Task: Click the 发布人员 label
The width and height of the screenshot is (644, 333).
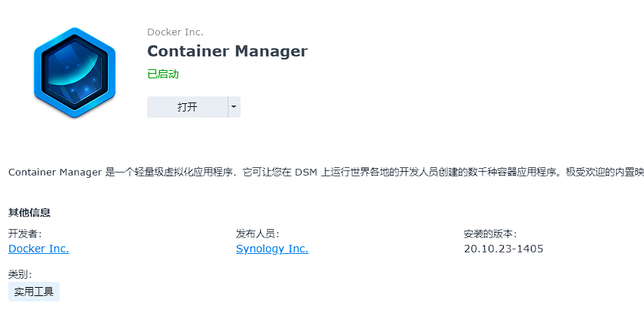Action: pos(258,234)
